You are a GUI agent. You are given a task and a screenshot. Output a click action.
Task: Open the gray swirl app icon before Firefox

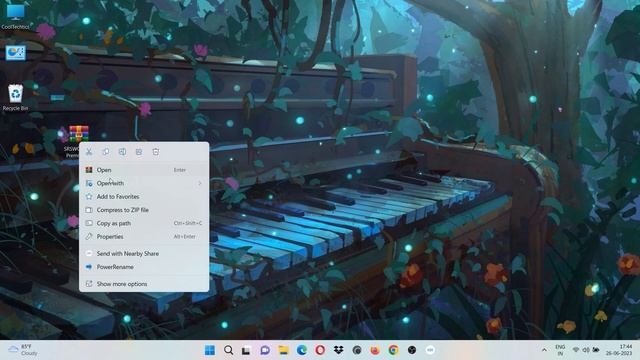[357, 350]
